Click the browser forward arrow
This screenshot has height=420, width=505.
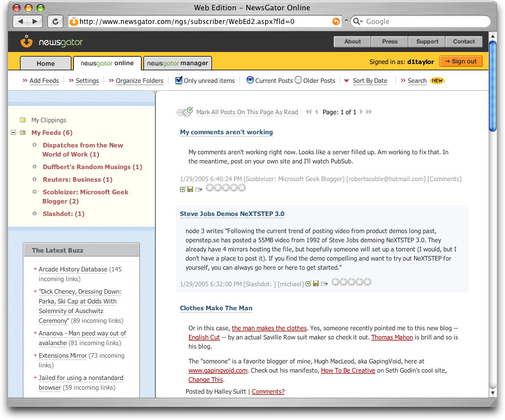35,22
